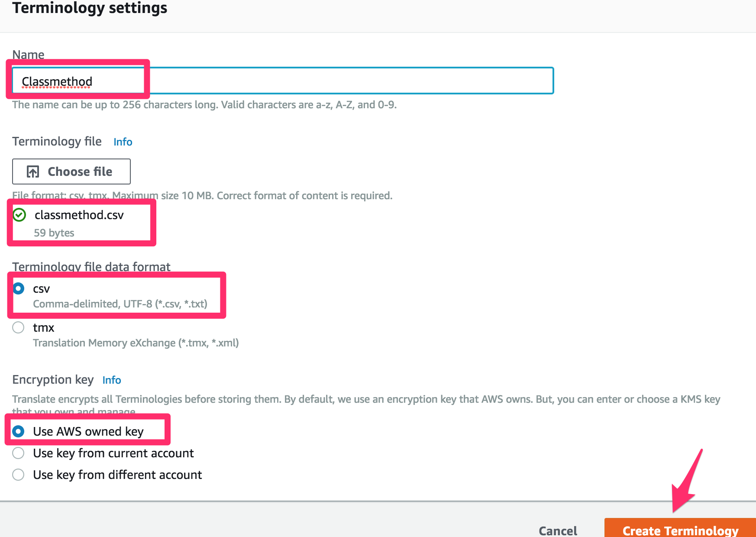Select the csv data format radio button
This screenshot has height=537, width=756.
[x=18, y=288]
